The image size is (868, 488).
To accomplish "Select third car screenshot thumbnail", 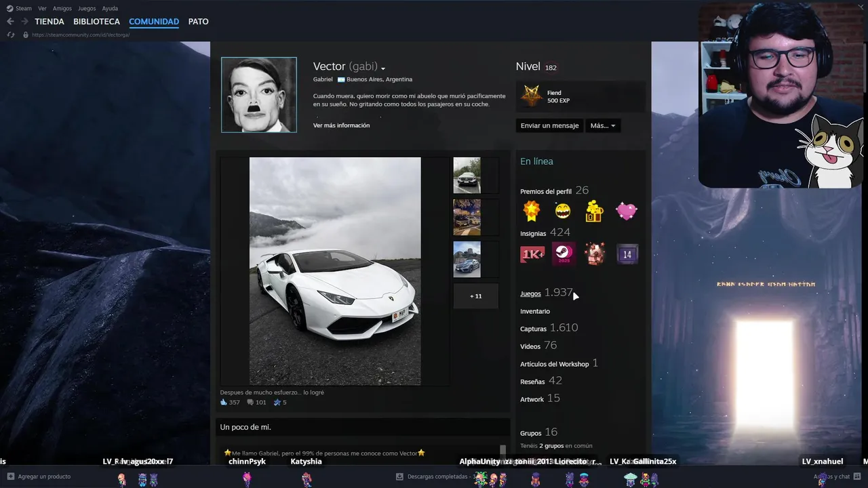I will pos(467,260).
